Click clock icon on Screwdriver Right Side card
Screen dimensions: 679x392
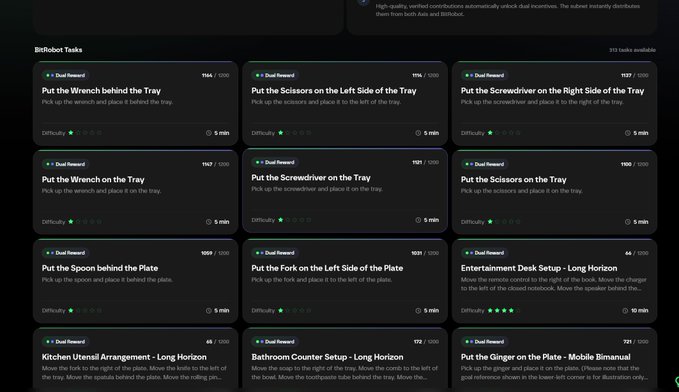627,133
